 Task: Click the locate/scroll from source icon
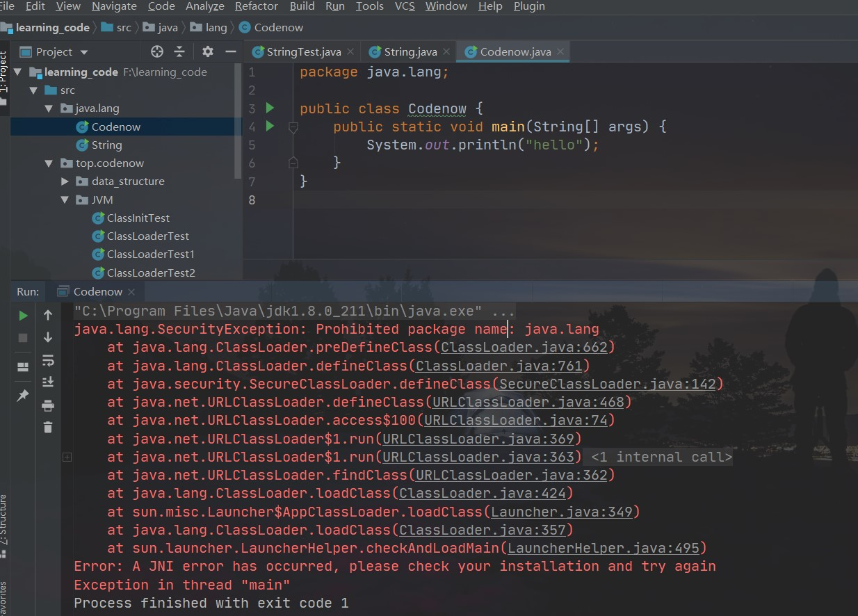pos(157,51)
